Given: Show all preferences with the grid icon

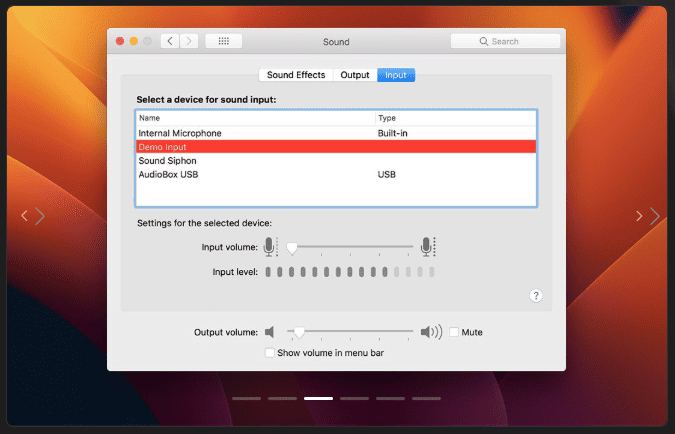Looking at the screenshot, I should click(x=223, y=41).
